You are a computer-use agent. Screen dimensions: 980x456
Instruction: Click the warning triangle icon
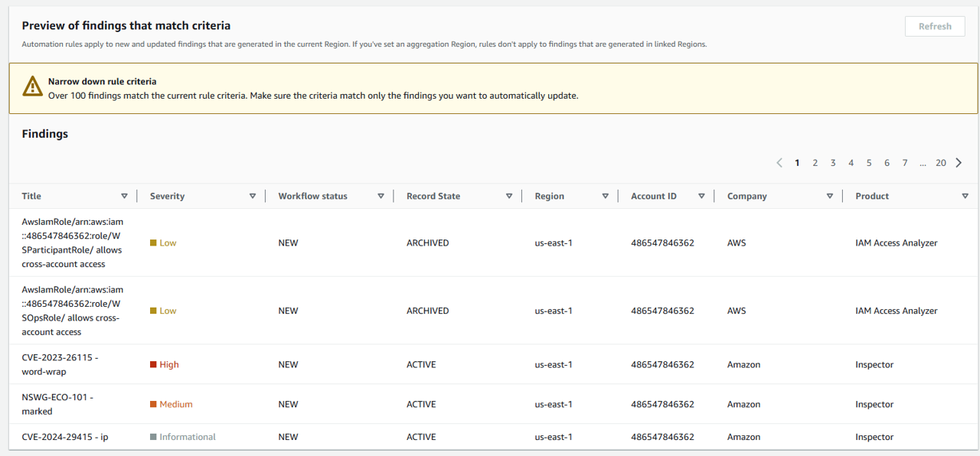click(x=32, y=86)
